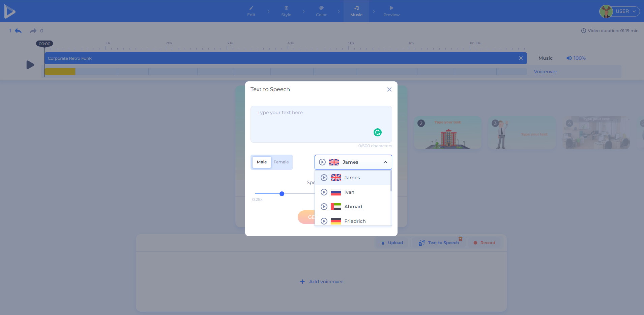Open Preview with the play icon
The image size is (644, 315).
pyautogui.click(x=391, y=7)
